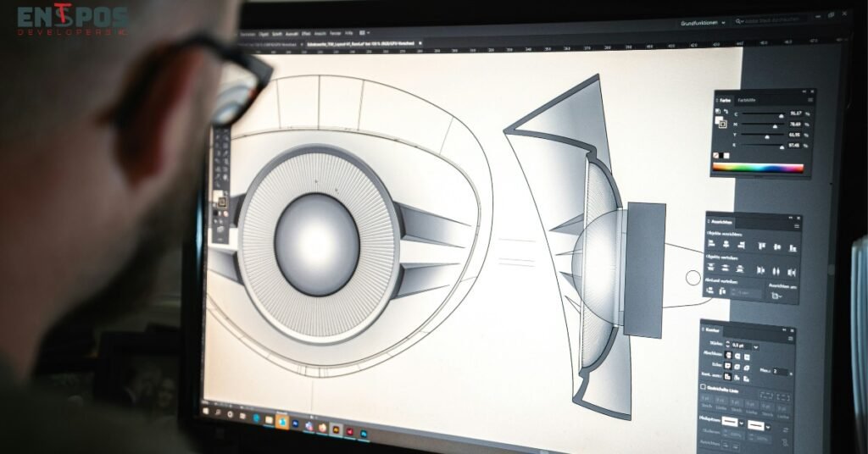
Task: Open the Fenster menu
Action: coord(335,32)
